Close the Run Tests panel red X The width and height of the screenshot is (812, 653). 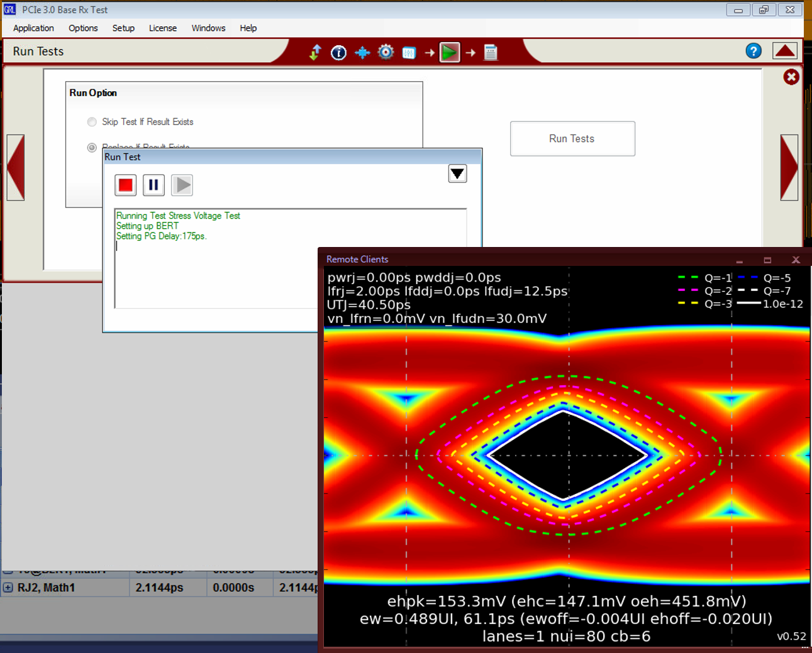791,77
